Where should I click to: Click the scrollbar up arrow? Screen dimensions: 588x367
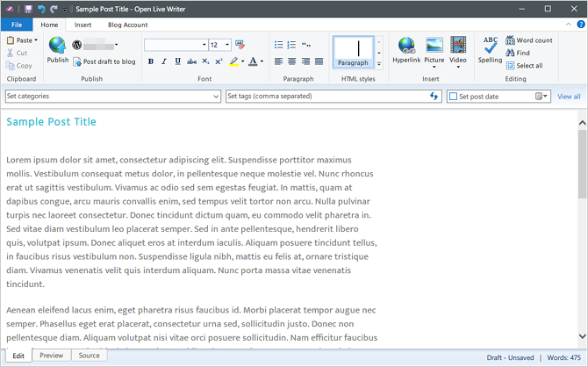click(582, 123)
